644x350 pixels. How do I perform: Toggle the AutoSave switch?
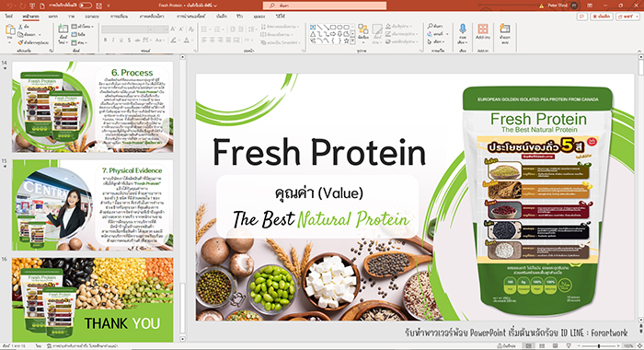coord(85,6)
